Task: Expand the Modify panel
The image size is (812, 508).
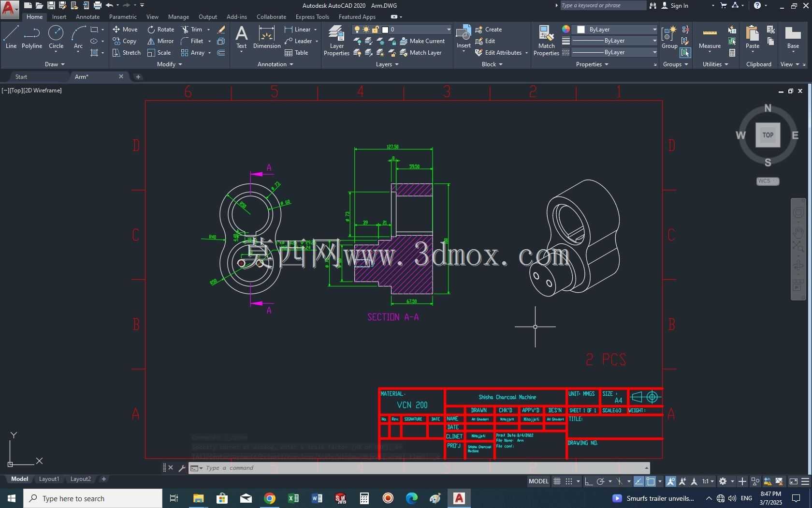Action: [x=170, y=64]
